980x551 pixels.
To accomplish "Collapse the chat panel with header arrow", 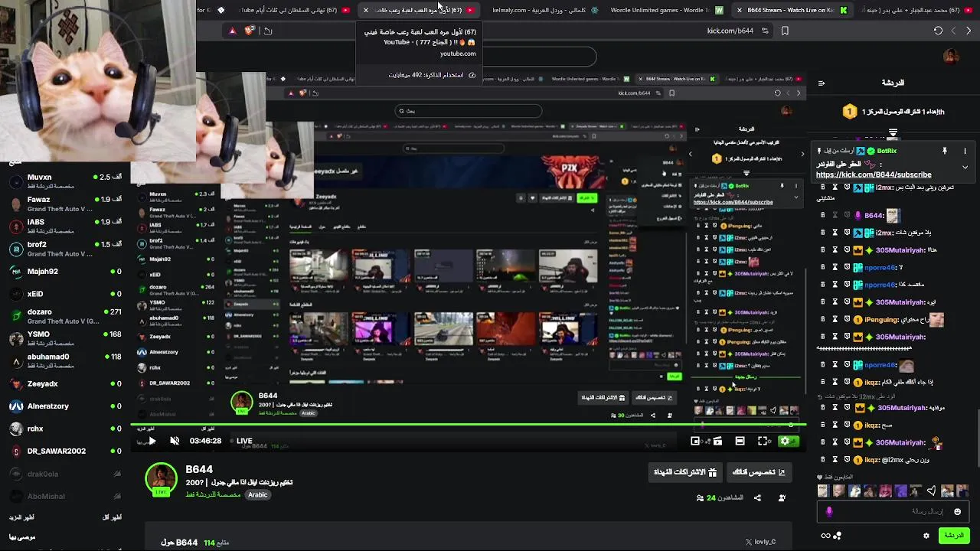I will click(821, 83).
